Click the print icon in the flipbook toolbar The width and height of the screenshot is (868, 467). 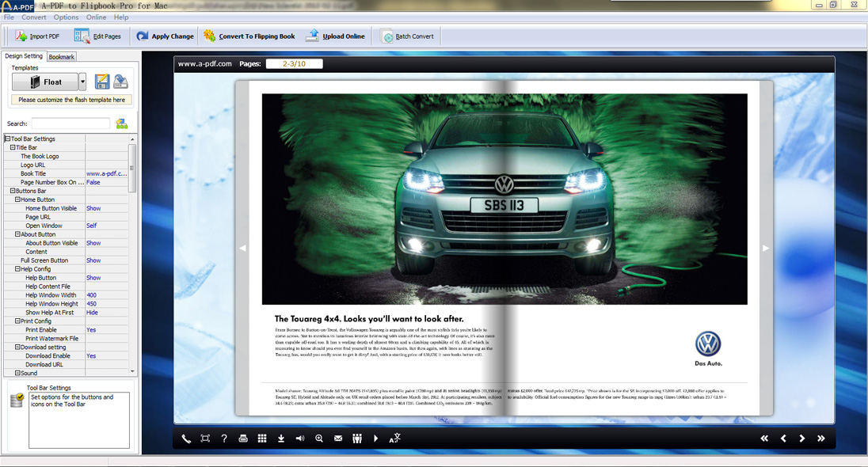[x=243, y=439]
